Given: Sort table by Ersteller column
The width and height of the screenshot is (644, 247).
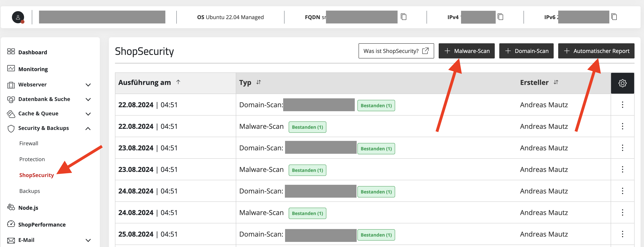Looking at the screenshot, I should tap(556, 82).
